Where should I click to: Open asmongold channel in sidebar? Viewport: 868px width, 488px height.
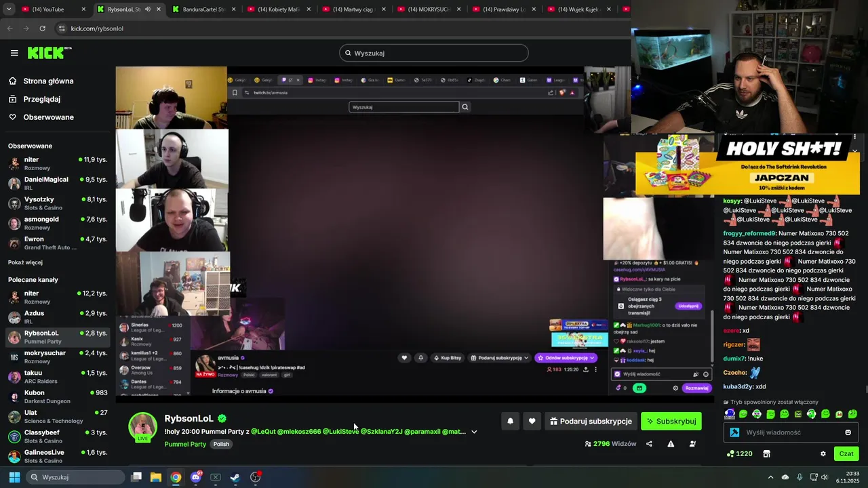tap(58, 223)
